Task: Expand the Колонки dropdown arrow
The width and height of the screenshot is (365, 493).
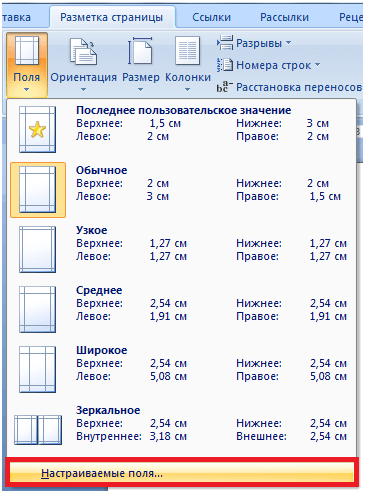Action: click(x=187, y=89)
